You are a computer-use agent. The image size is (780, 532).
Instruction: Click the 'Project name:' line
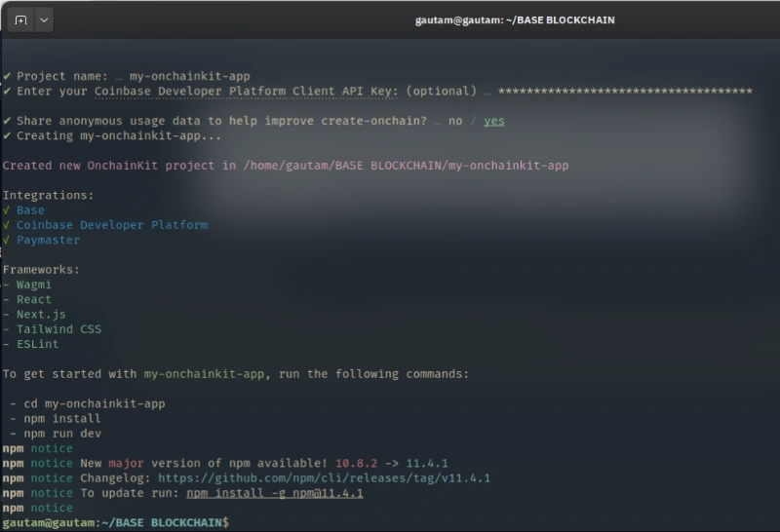127,76
